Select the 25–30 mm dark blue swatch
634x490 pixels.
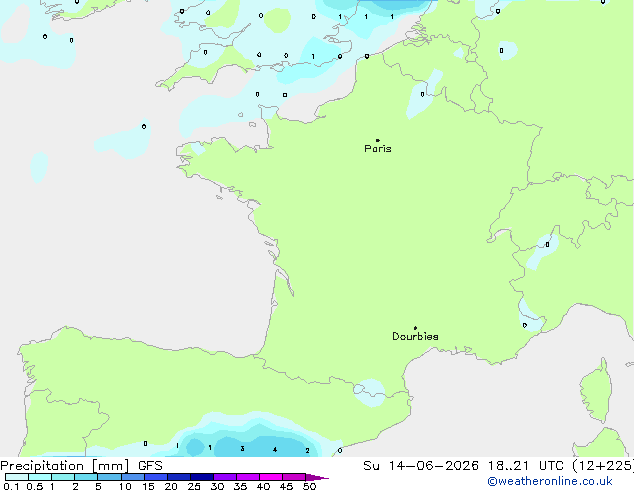click(x=202, y=477)
